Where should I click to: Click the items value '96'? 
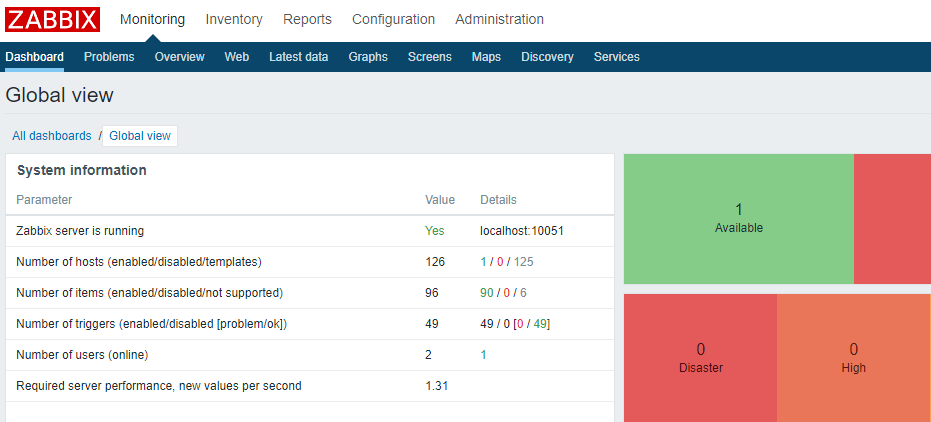(432, 293)
